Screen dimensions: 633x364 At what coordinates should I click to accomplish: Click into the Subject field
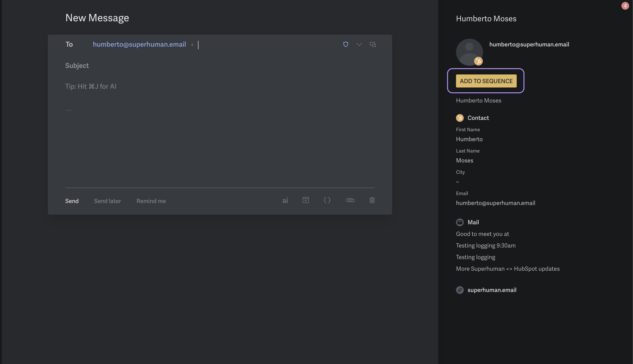tap(220, 66)
